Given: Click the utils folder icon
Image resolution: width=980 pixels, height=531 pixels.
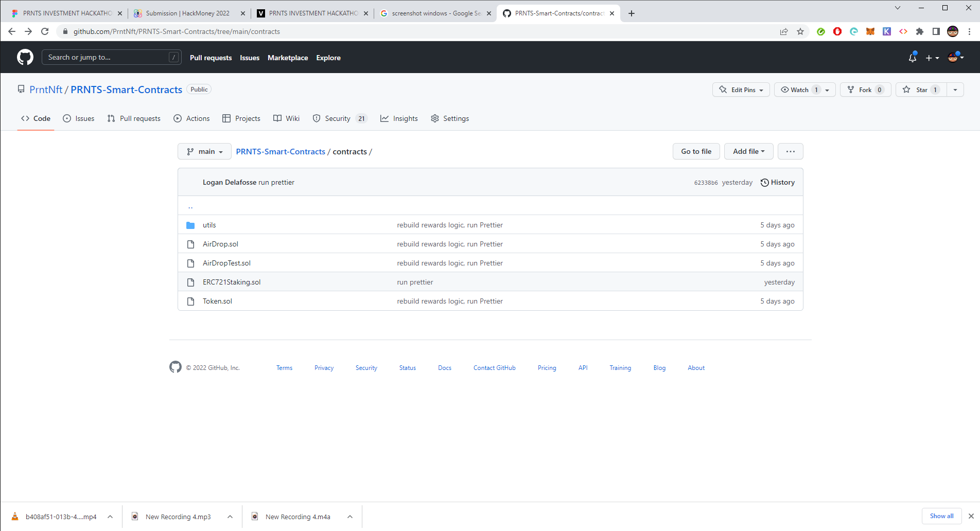Looking at the screenshot, I should tap(190, 225).
